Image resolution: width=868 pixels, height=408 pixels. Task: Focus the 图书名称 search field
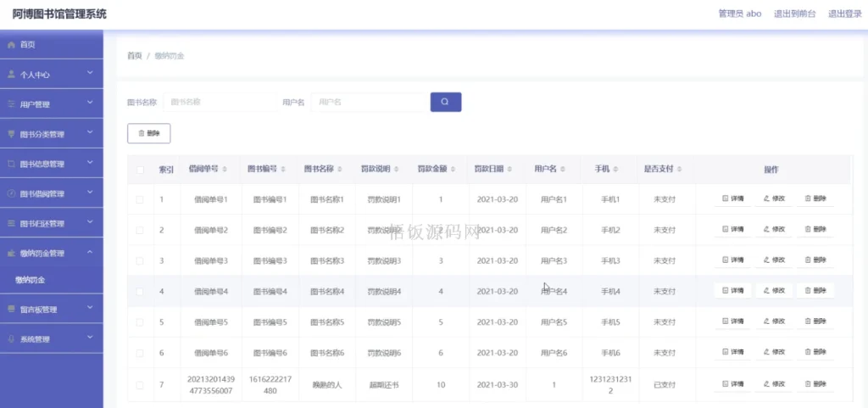pos(220,102)
